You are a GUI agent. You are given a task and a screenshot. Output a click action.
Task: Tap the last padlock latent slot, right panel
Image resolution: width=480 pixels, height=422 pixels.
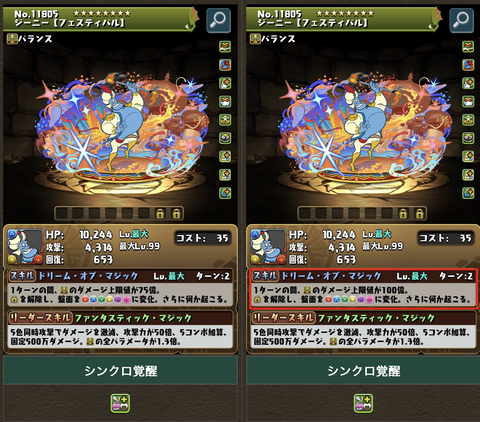[x=420, y=213]
